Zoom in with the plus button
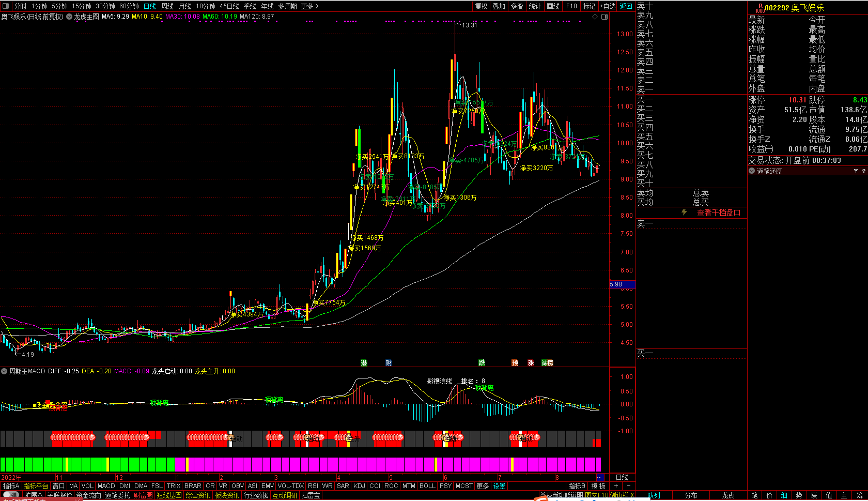 coord(616,486)
